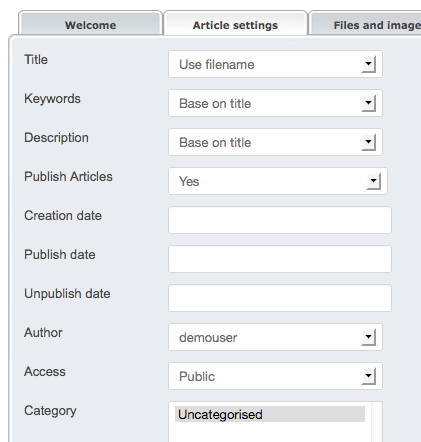Viewport: 421px width, 442px height.
Task: Click the Unpublish date text field
Action: (x=280, y=298)
